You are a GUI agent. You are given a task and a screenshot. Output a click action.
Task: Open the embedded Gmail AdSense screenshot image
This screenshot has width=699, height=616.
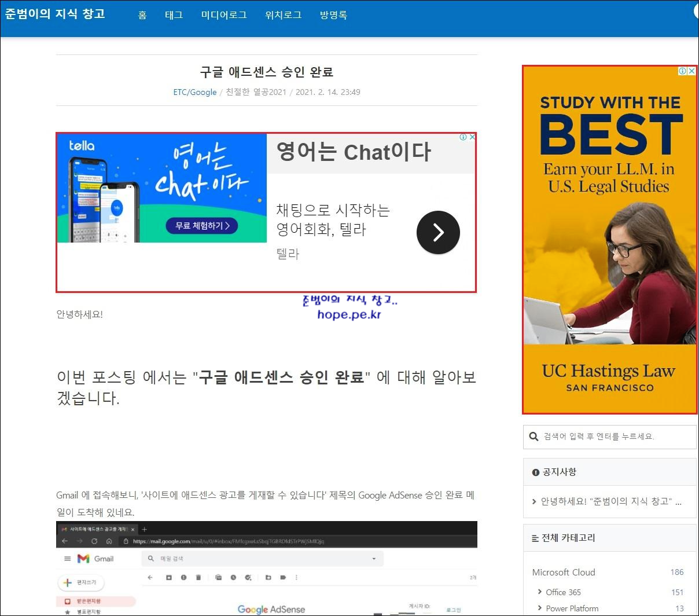(x=267, y=568)
